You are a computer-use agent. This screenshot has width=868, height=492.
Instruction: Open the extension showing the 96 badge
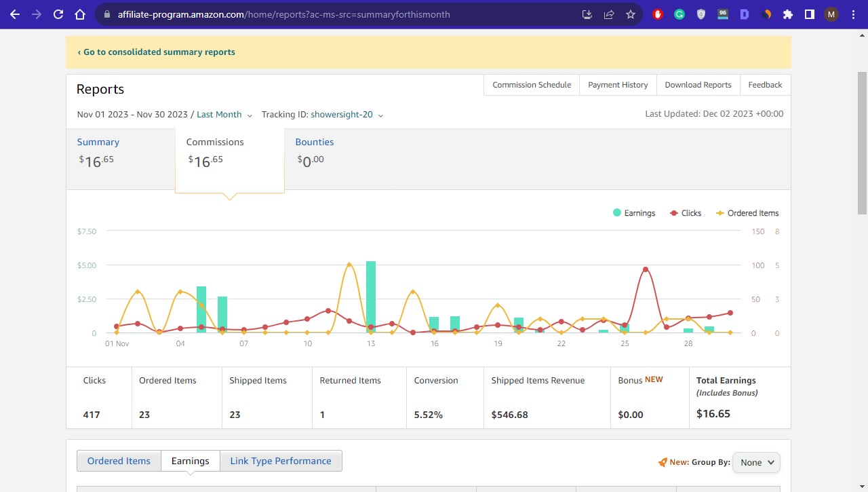click(723, 14)
